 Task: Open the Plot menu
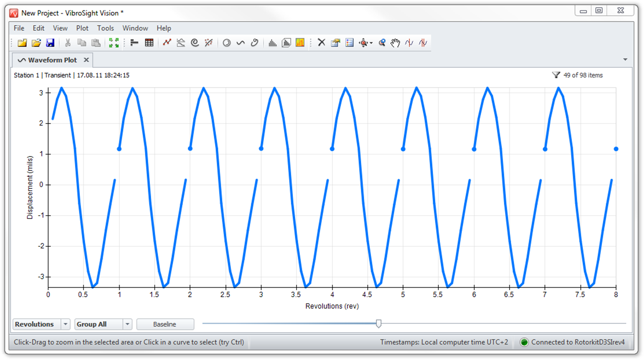(82, 28)
